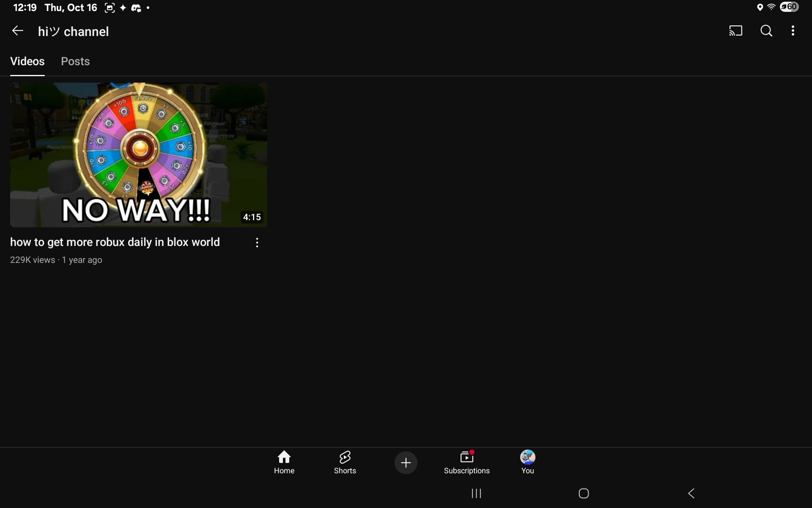Tap the 229K views metadata line
Screen dimensions: 812x508
(x=56, y=260)
